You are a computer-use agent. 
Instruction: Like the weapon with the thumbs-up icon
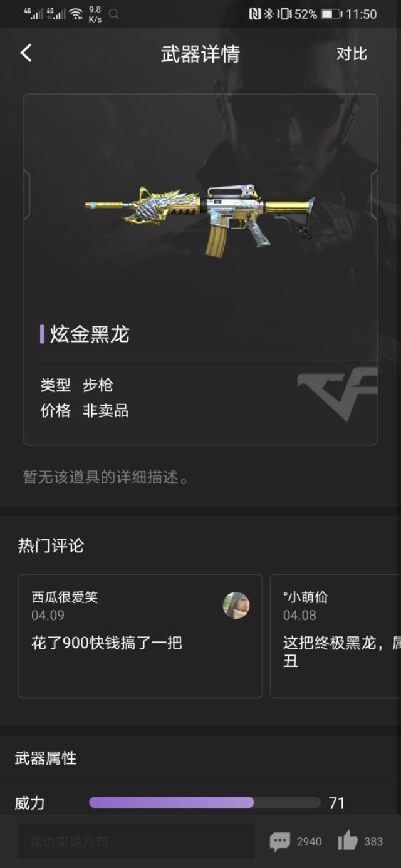[348, 840]
